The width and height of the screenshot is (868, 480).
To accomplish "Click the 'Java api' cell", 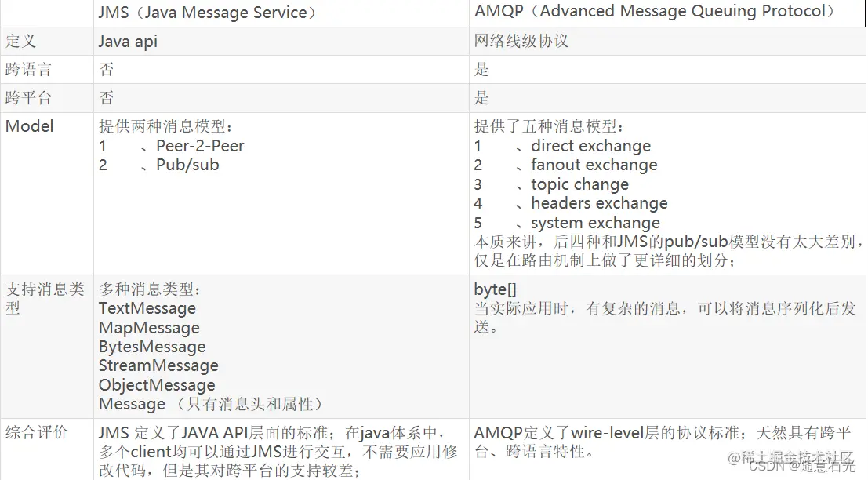I will click(x=128, y=42).
